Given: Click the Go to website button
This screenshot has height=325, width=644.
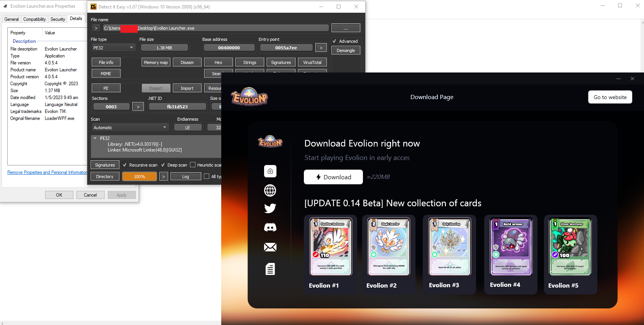Looking at the screenshot, I should (610, 97).
